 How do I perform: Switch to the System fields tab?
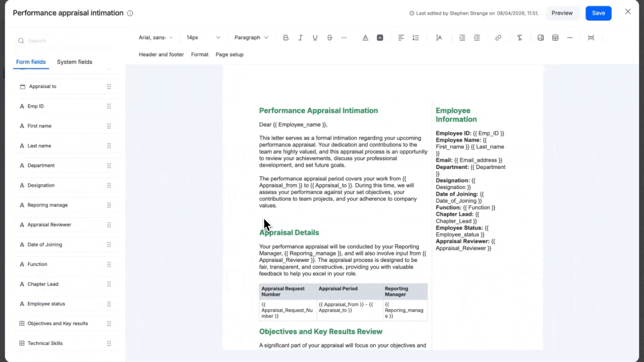74,62
